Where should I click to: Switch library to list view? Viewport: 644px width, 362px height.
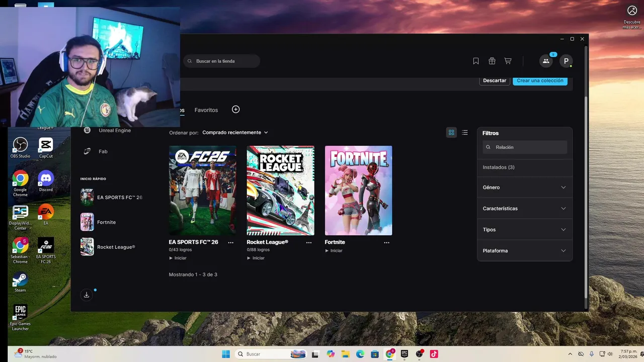465,132
